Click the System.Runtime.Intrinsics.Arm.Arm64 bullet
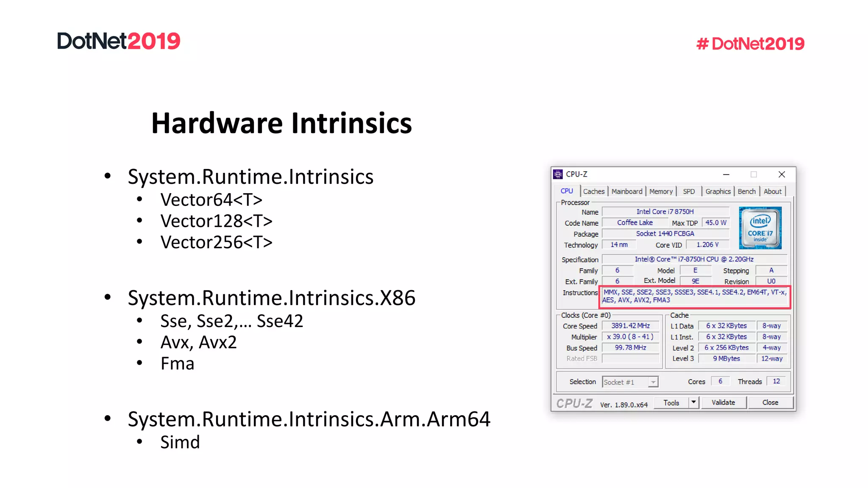868x488 pixels. pyautogui.click(x=309, y=419)
